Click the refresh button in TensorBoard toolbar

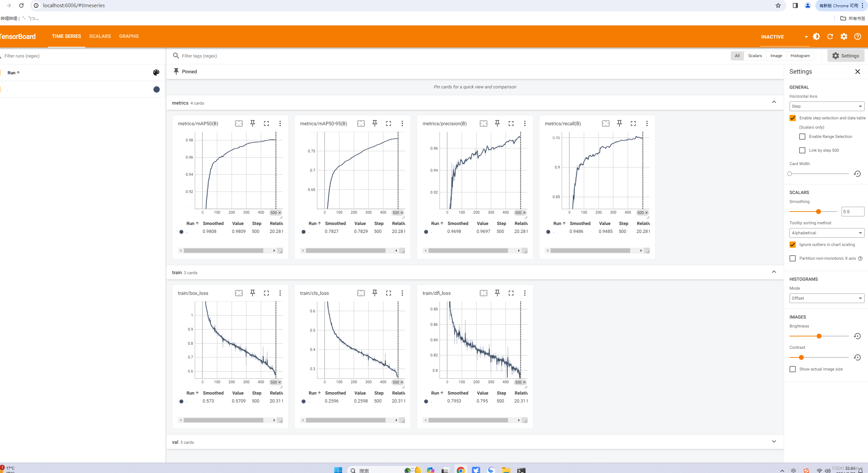(830, 36)
